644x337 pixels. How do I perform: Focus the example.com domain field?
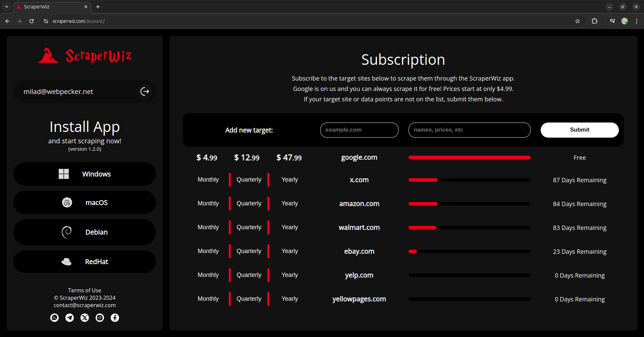click(359, 130)
